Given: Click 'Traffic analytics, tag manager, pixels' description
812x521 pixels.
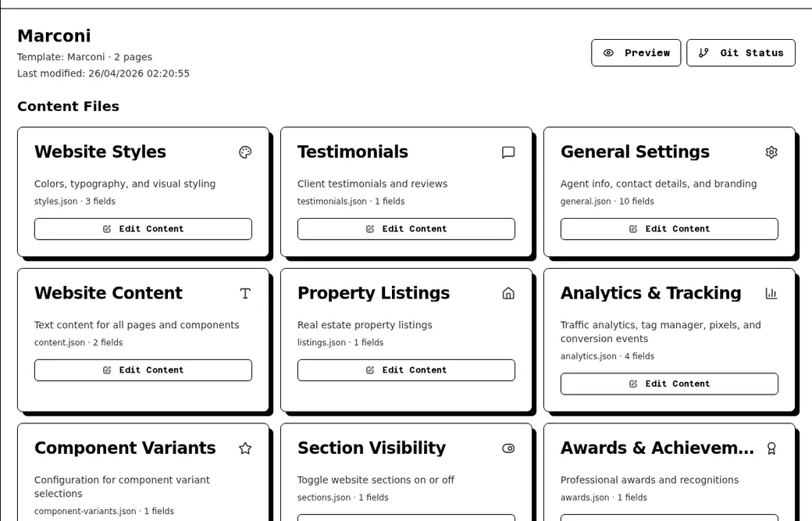Looking at the screenshot, I should click(661, 332).
